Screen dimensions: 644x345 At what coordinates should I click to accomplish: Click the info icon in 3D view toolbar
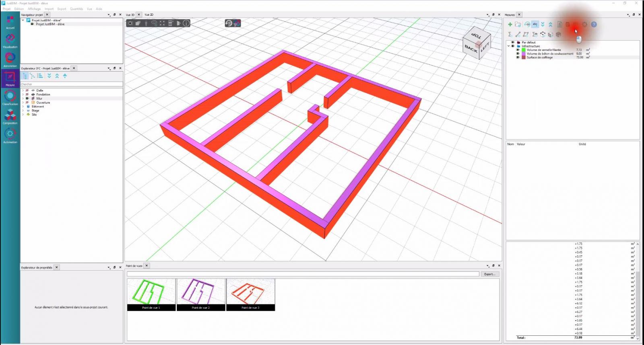click(x=186, y=23)
